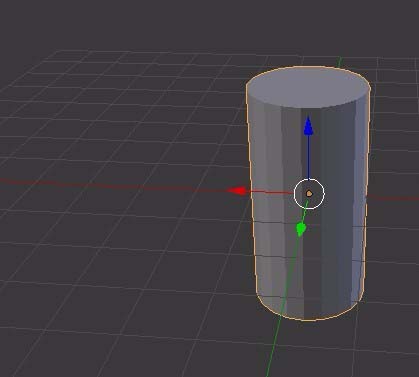The height and width of the screenshot is (377, 419).
Task: Click the green Y-axis gizmo arrow
Action: coord(301,229)
